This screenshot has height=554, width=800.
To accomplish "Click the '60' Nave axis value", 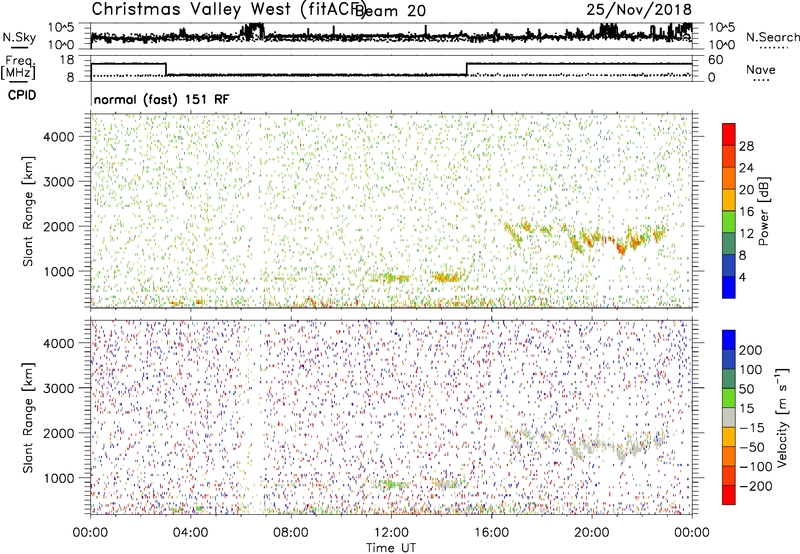I will [716, 60].
